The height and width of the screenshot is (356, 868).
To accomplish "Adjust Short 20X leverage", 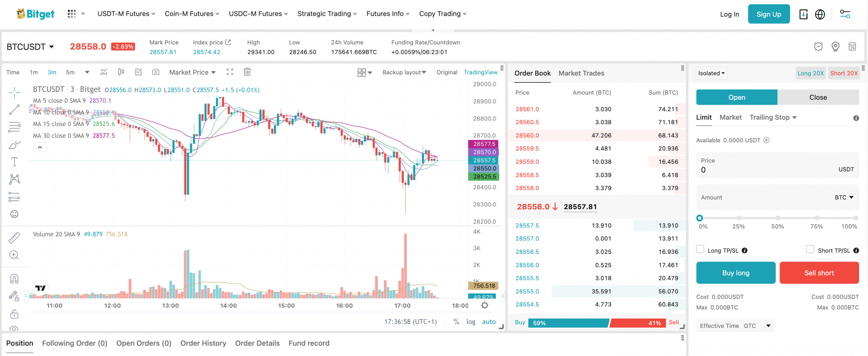I will point(844,73).
